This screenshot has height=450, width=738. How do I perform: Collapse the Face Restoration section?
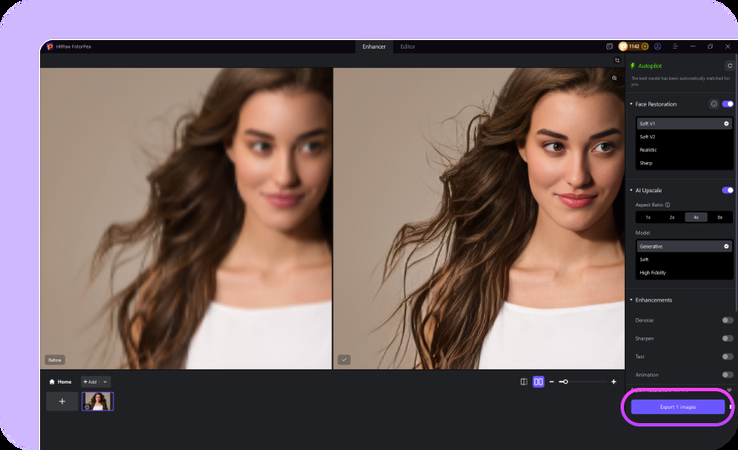click(x=631, y=104)
